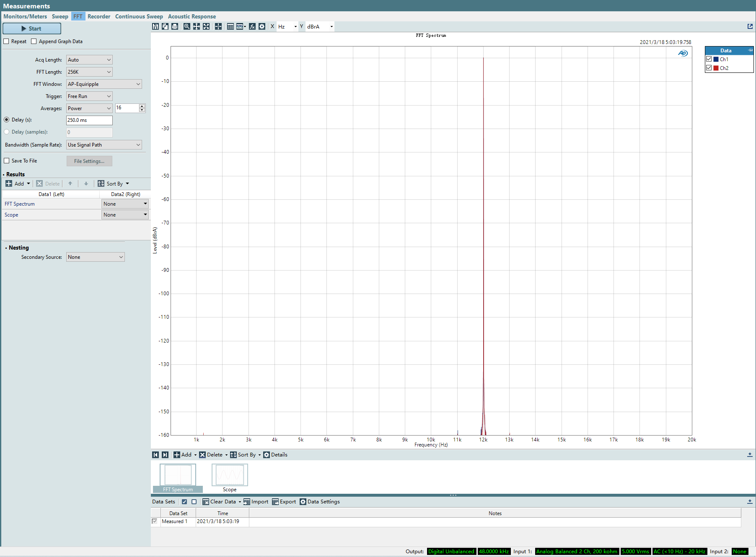Open the Trigger dropdown
The height and width of the screenshot is (557, 756).
point(89,96)
